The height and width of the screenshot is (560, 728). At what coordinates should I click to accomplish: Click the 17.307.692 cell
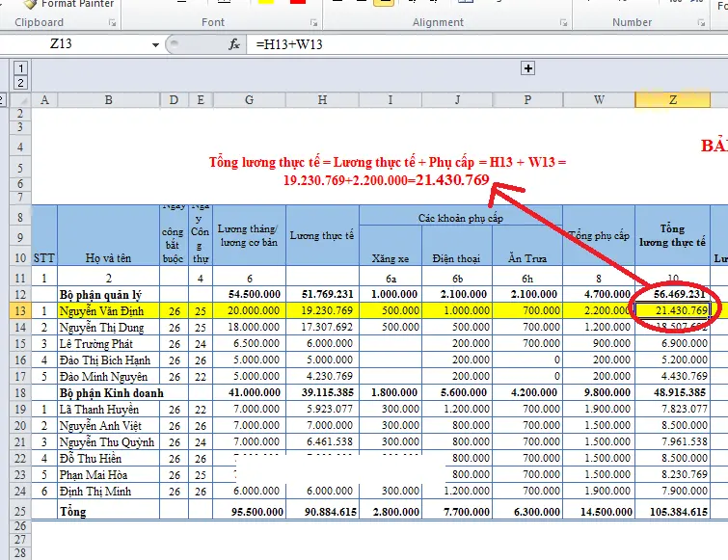click(322, 328)
